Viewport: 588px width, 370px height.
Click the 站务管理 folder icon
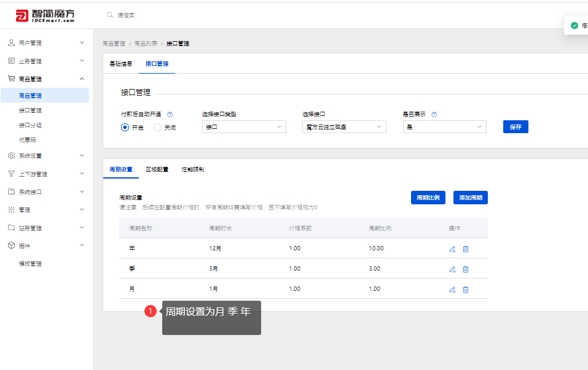11,228
